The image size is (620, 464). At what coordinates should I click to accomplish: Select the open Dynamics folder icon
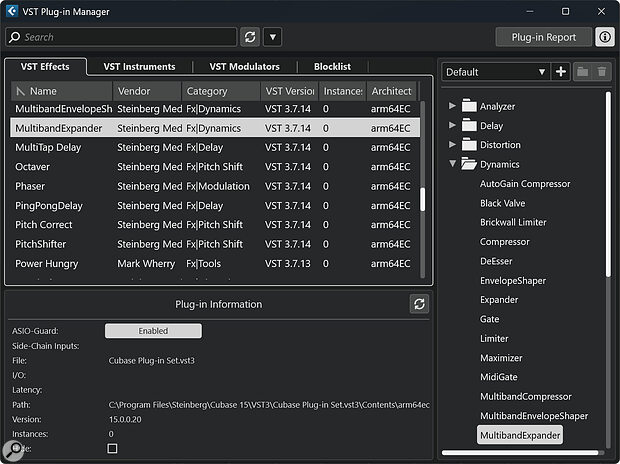(x=469, y=163)
